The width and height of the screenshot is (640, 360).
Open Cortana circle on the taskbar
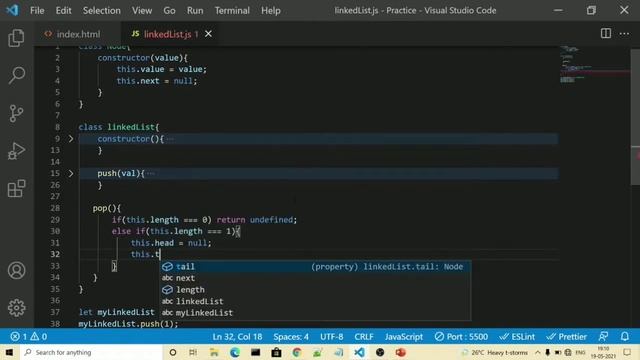pos(173,352)
